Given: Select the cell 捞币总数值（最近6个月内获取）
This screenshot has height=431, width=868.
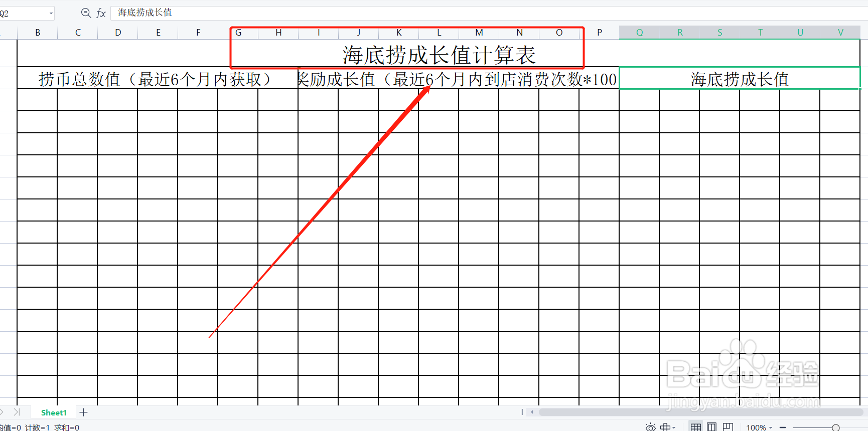Looking at the screenshot, I should [158, 78].
